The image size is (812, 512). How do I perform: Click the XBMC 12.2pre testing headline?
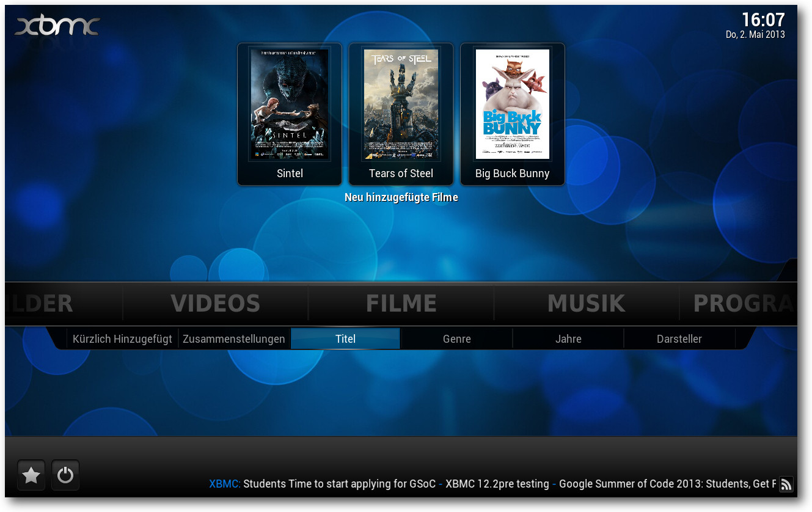(497, 484)
